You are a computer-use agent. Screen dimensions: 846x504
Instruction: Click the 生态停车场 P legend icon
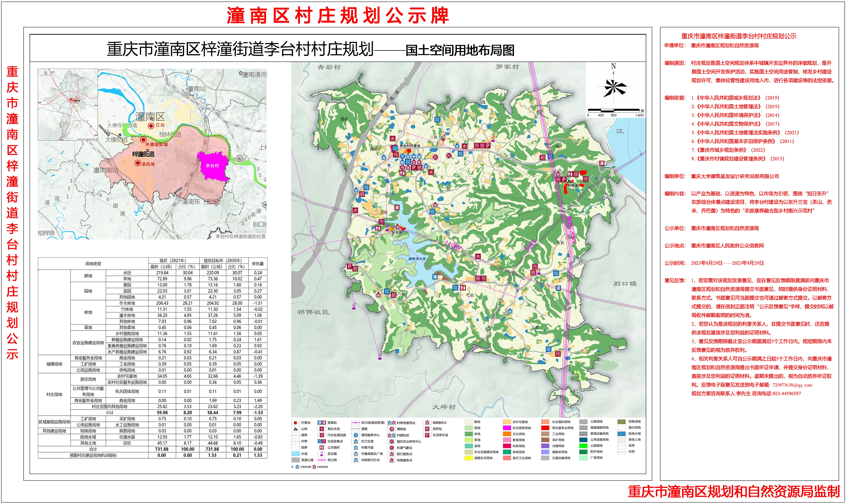(427, 435)
